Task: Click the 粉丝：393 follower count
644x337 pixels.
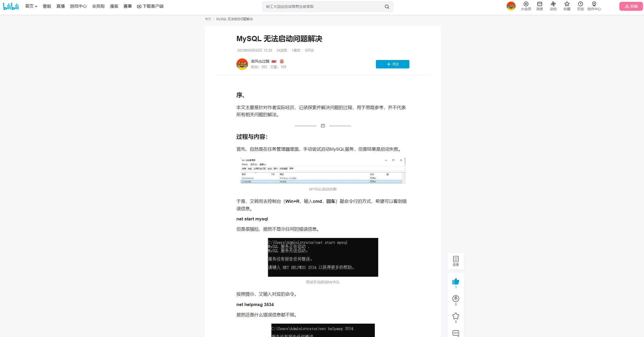Action: [259, 67]
